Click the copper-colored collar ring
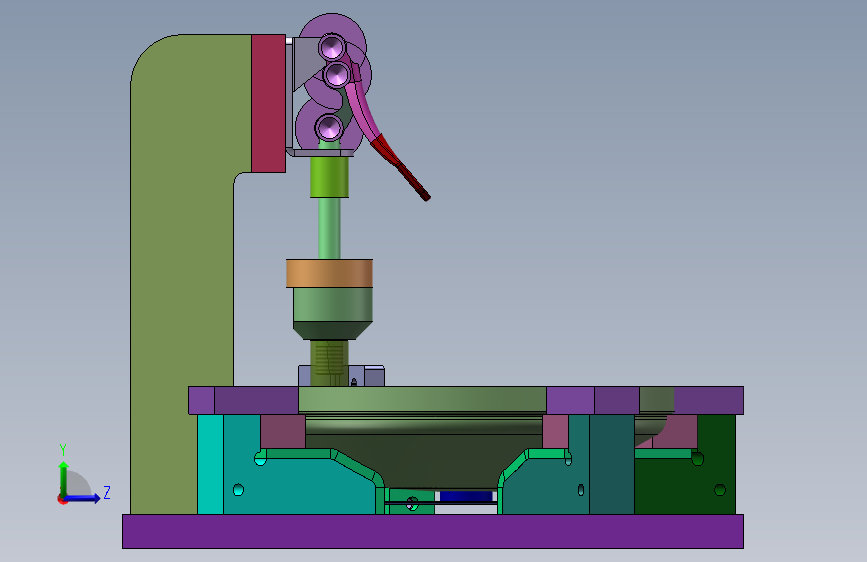 point(329,273)
